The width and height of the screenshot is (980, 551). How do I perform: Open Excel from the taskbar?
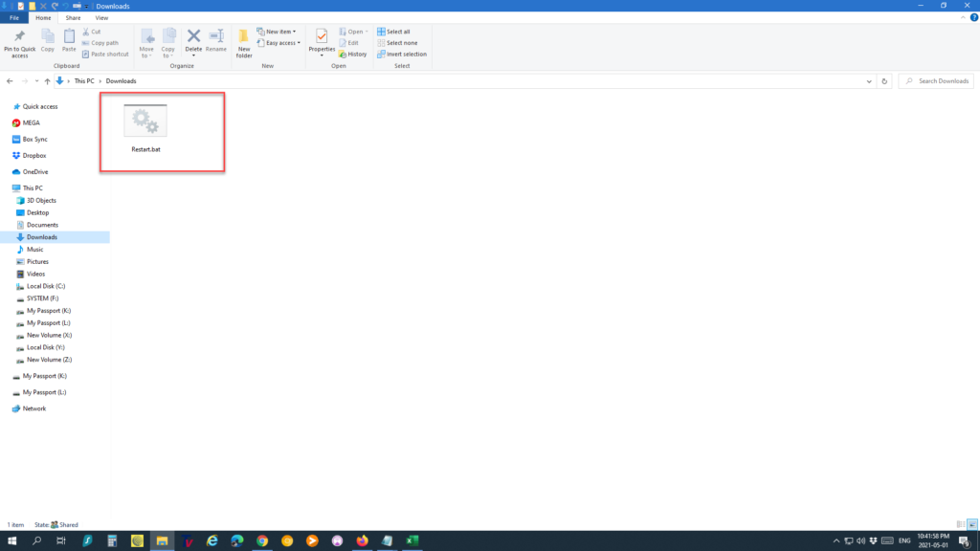pos(412,540)
